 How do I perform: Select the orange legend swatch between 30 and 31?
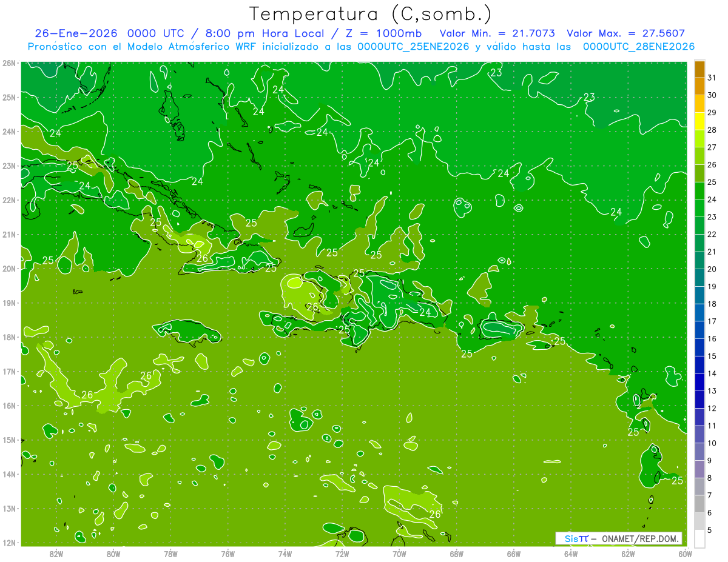point(699,86)
